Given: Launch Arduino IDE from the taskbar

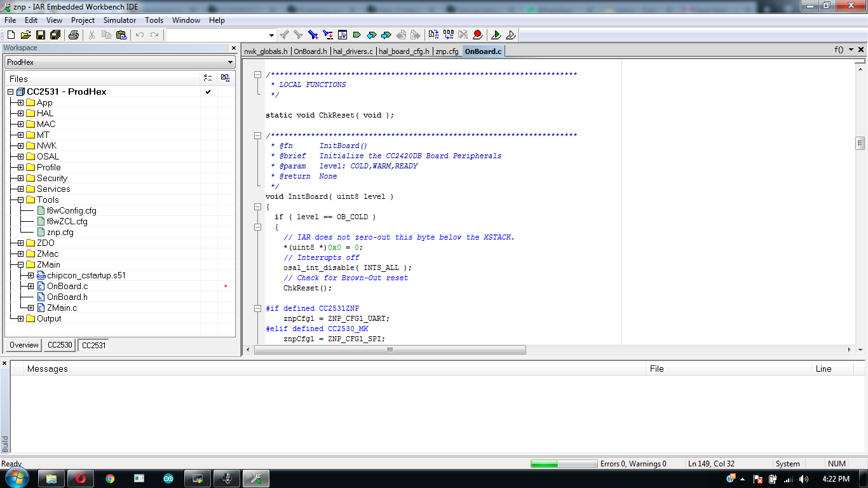Looking at the screenshot, I should pyautogui.click(x=168, y=478).
